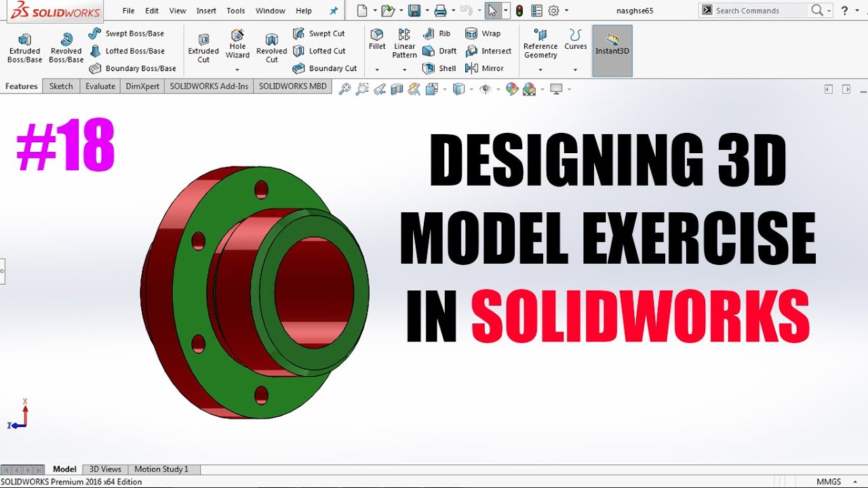
Task: Switch to the Sketch tab
Action: coord(61,86)
